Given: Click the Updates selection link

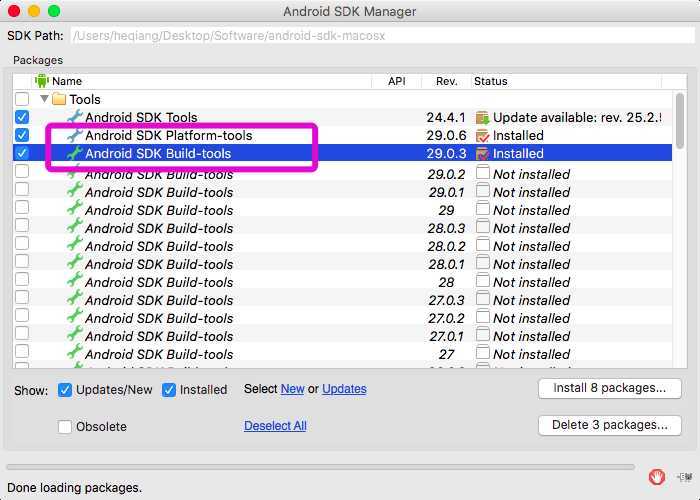Looking at the screenshot, I should click(344, 389).
